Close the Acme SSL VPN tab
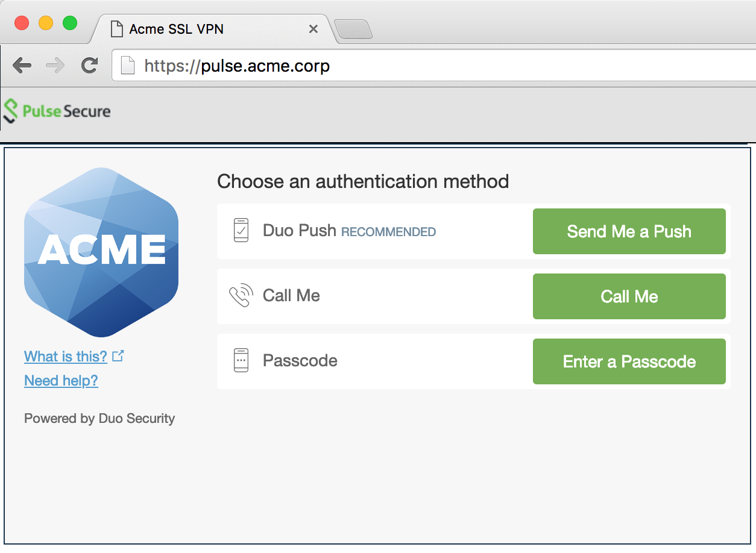 (313, 29)
